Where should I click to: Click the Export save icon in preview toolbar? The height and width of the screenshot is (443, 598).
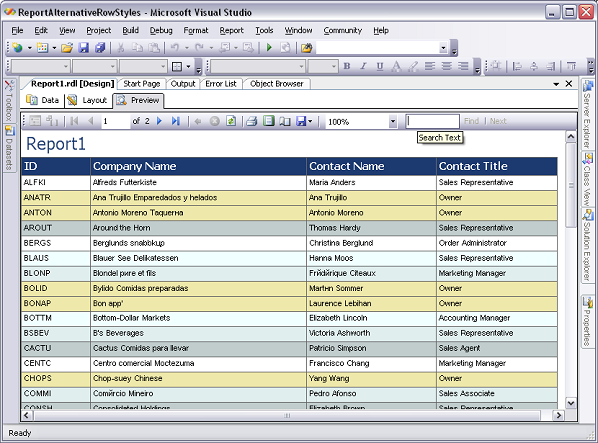pos(301,121)
